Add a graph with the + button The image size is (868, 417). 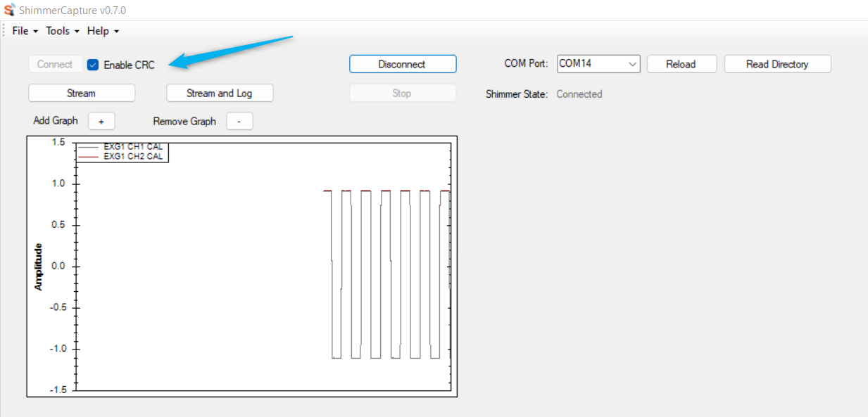point(101,121)
